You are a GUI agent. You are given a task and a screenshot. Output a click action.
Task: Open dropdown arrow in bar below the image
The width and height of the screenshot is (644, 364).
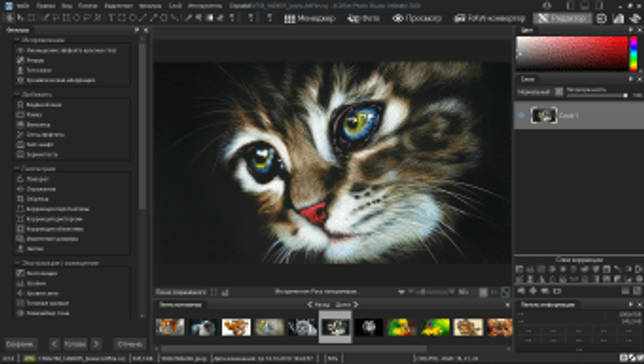401,292
